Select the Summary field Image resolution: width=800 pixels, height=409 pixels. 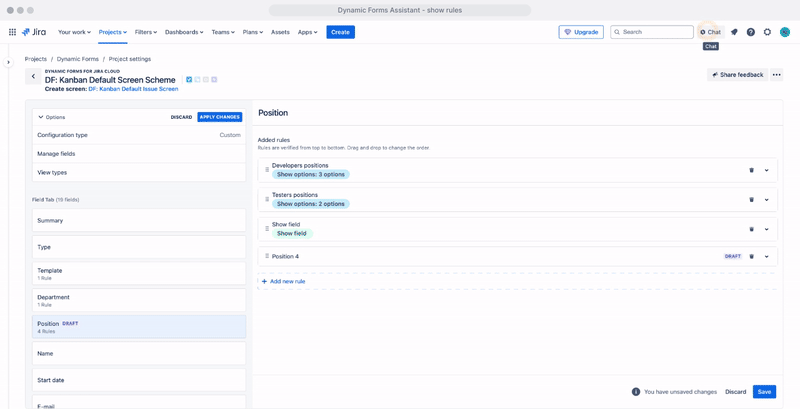tap(139, 220)
